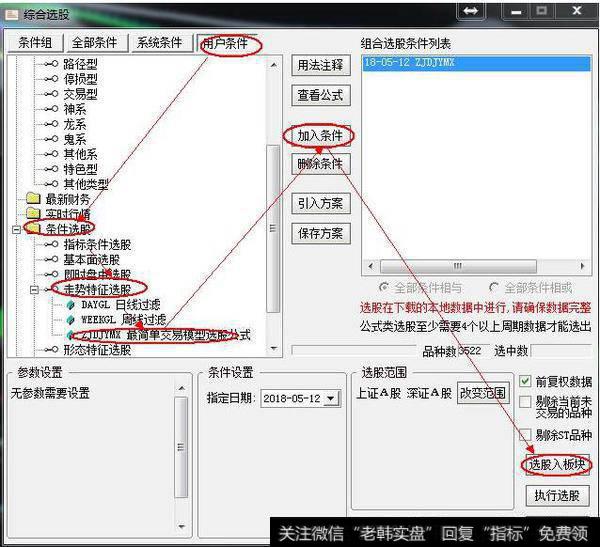Click the 交易型 node icon
Screen dimensions: 600x547
coord(51,94)
